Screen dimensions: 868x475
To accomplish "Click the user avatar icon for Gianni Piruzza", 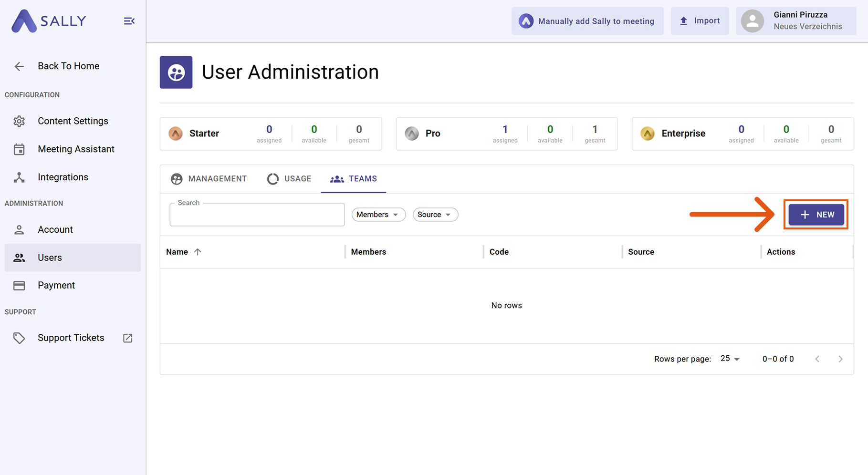I will point(752,21).
